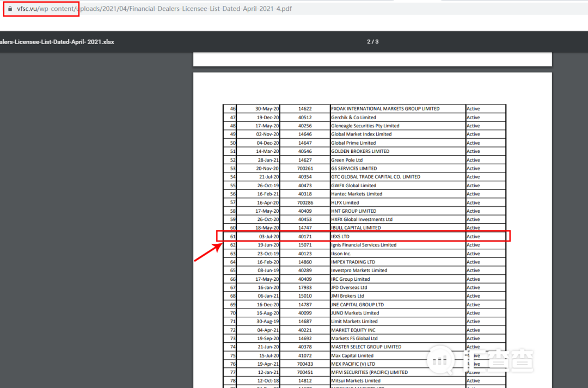Viewport: 588px width, 388px height.
Task: Click date 04-Apr-21 in row 72
Action: [268, 330]
